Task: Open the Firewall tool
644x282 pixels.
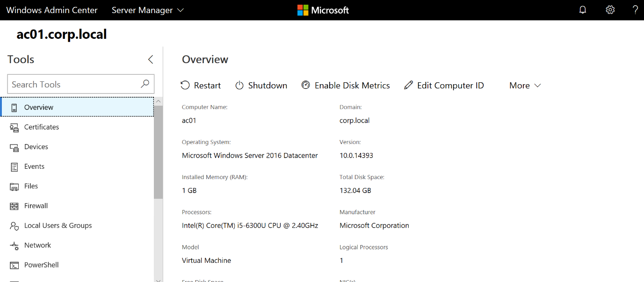Action: (x=36, y=206)
